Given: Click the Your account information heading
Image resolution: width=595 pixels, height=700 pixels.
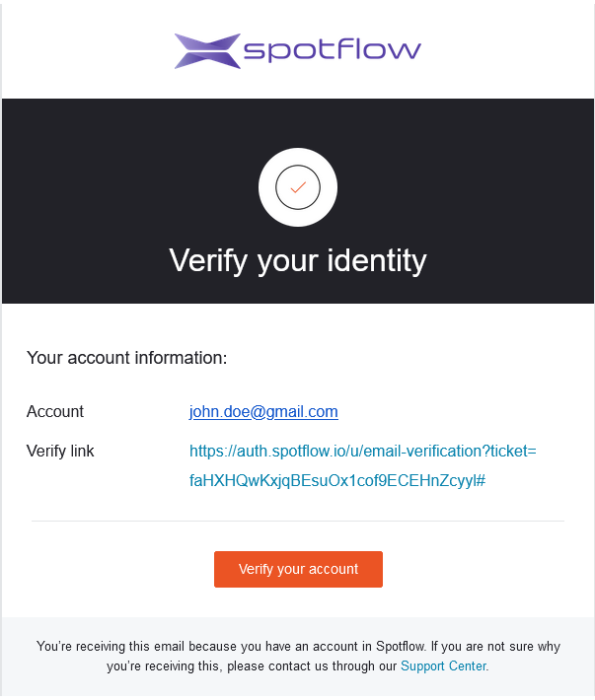Looking at the screenshot, I should pos(127,358).
